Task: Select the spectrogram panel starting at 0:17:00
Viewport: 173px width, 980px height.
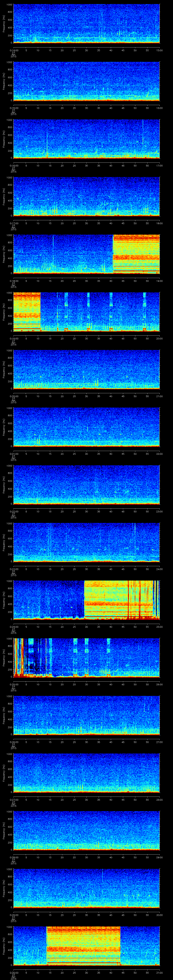Action: [86, 196]
